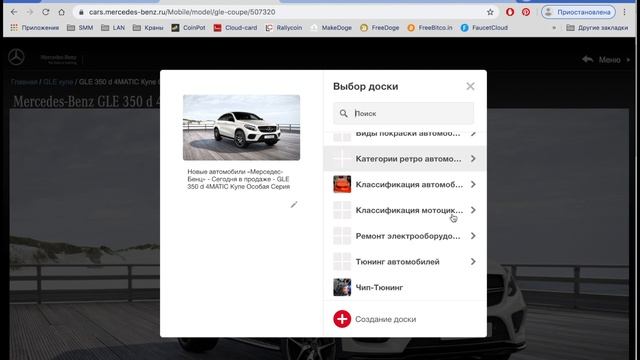This screenshot has height=360, width=640.
Task: Open the FreeDoge bookmark
Action: click(x=380, y=28)
